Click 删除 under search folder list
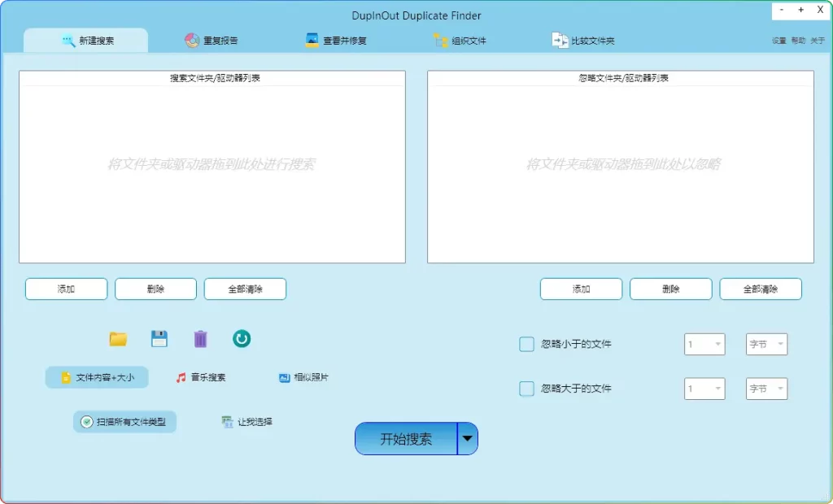 pos(155,289)
